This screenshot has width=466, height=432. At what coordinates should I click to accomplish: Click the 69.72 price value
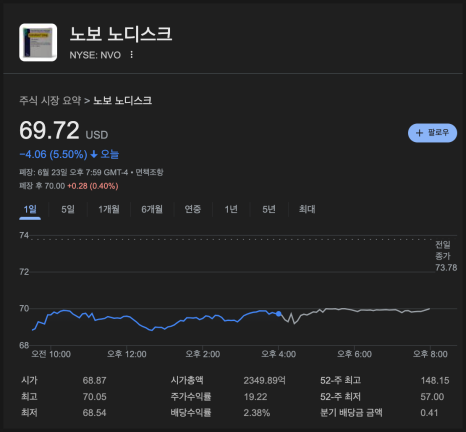pyautogui.click(x=49, y=130)
